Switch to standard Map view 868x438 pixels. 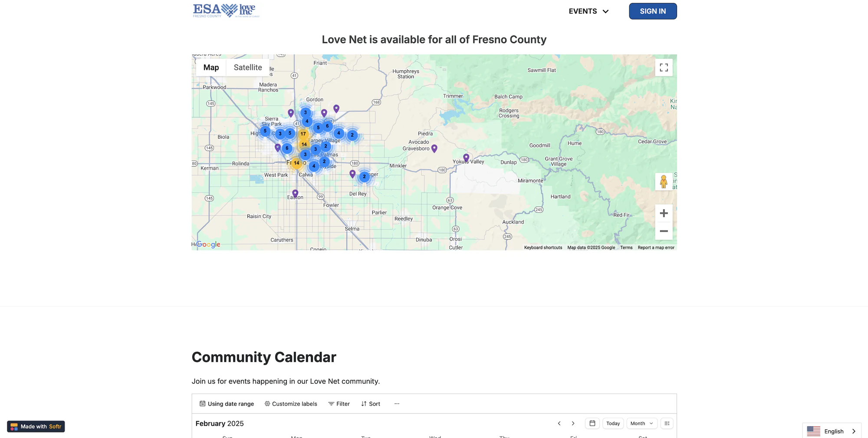click(x=211, y=67)
